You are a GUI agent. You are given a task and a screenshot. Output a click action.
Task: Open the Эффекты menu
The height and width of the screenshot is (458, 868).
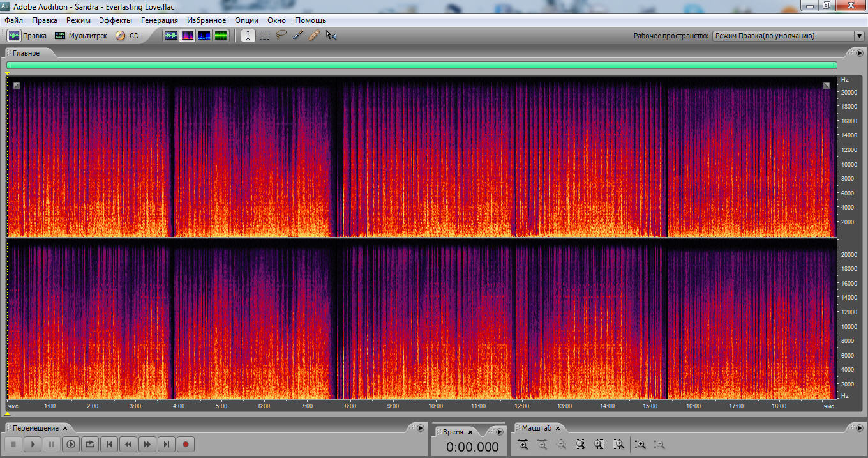coord(116,20)
